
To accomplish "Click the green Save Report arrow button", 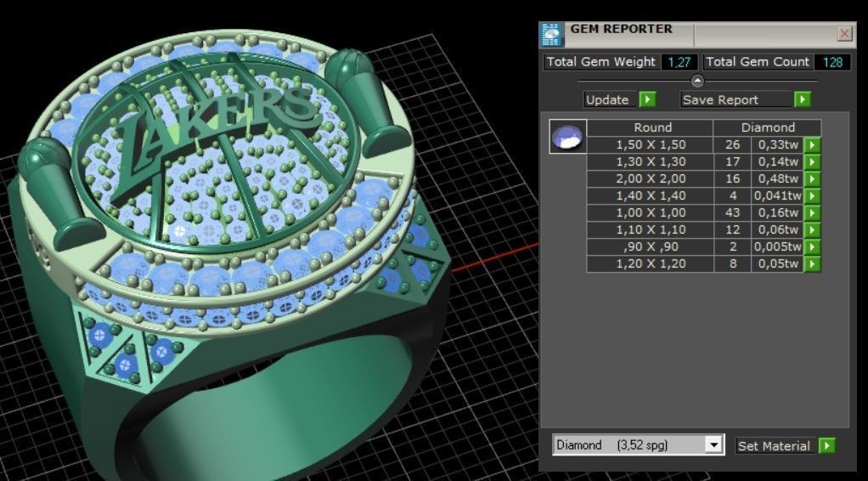I will 802,99.
